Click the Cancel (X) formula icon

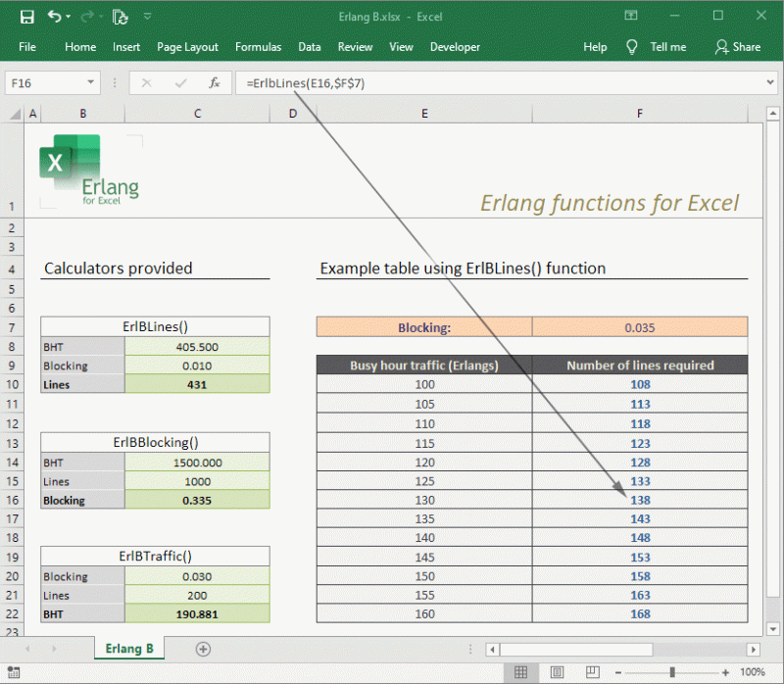point(146,83)
